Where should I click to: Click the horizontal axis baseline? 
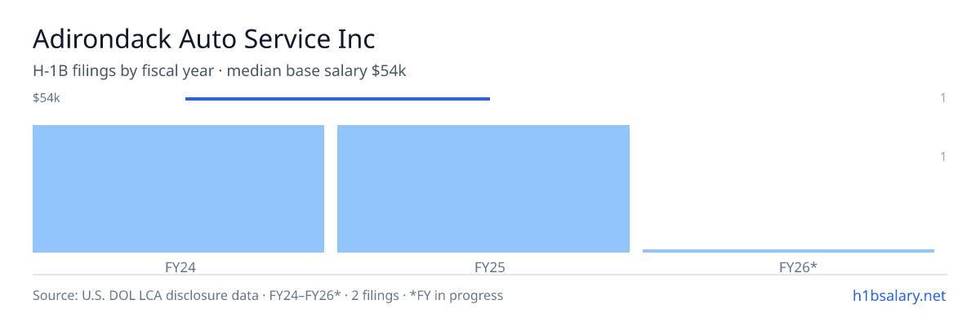pos(490,275)
